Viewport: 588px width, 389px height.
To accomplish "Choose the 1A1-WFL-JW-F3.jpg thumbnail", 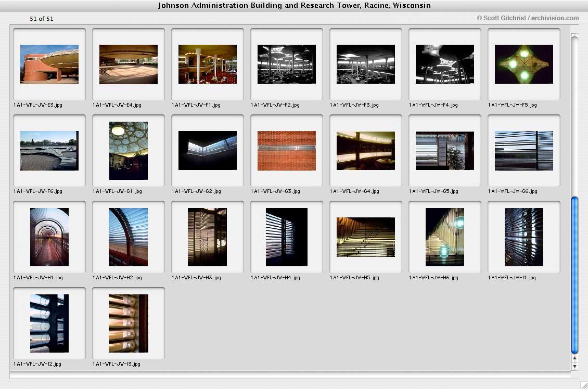I will (x=366, y=64).
